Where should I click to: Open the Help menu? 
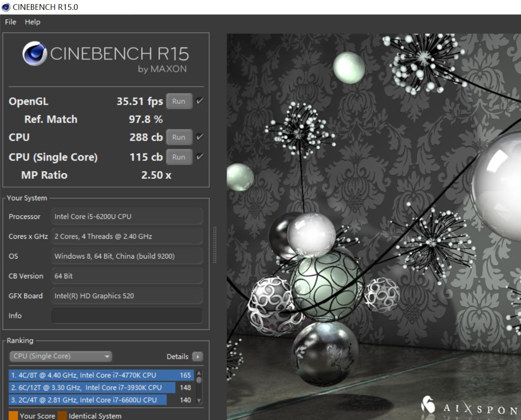[32, 22]
